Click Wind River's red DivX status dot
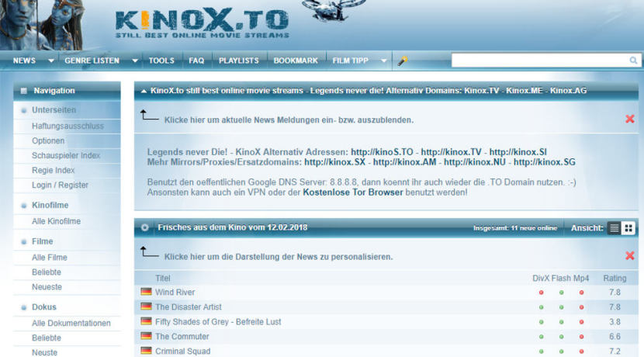The height and width of the screenshot is (357, 644). [542, 293]
